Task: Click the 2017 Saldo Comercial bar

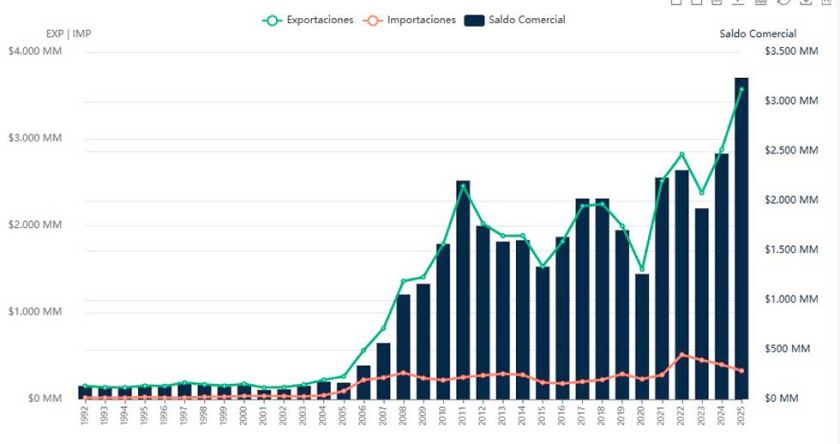Action: 582,299
